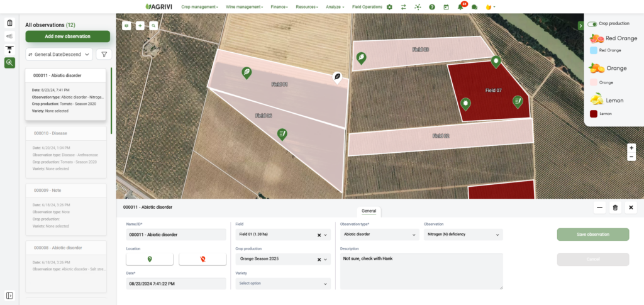Click the delete observation trash icon
This screenshot has height=305, width=644.
pyautogui.click(x=615, y=208)
